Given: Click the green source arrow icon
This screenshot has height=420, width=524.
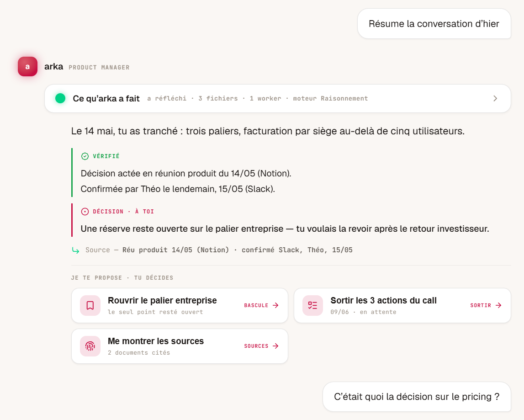Looking at the screenshot, I should tap(76, 250).
